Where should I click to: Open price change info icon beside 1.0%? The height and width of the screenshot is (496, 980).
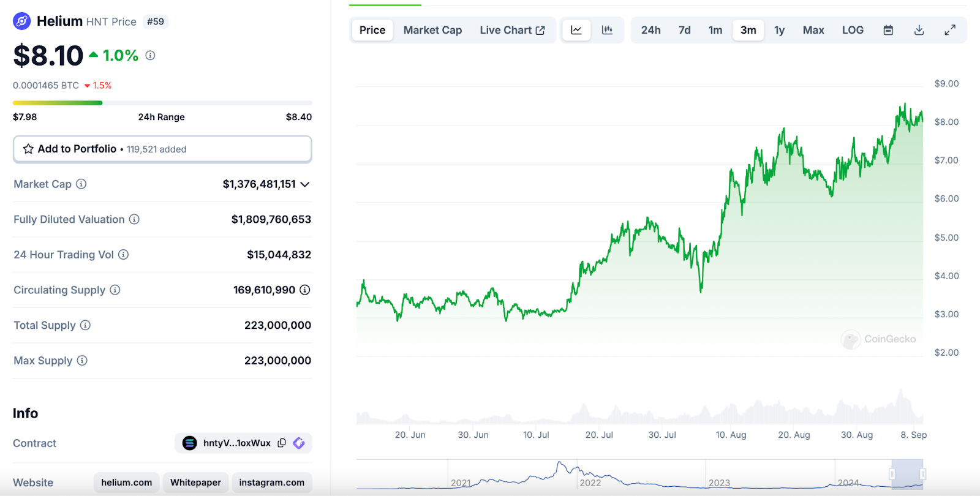pyautogui.click(x=150, y=55)
